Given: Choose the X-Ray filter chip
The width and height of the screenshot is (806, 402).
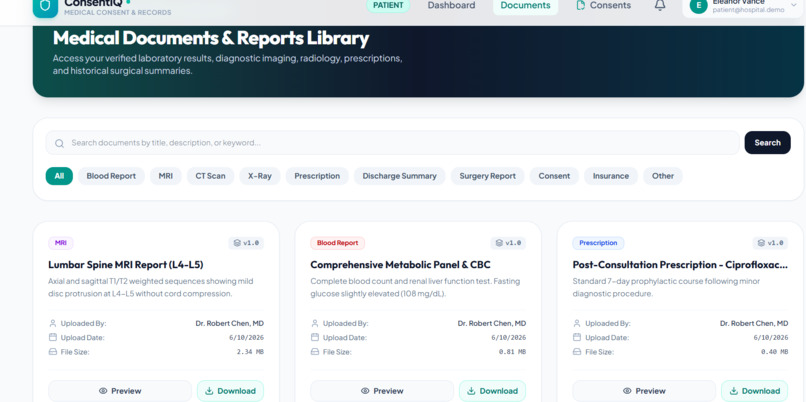Looking at the screenshot, I should click(260, 176).
